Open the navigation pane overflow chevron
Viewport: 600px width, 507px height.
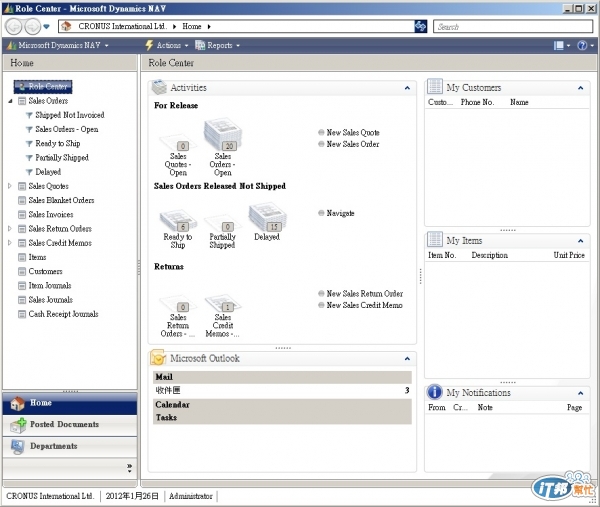[129, 468]
